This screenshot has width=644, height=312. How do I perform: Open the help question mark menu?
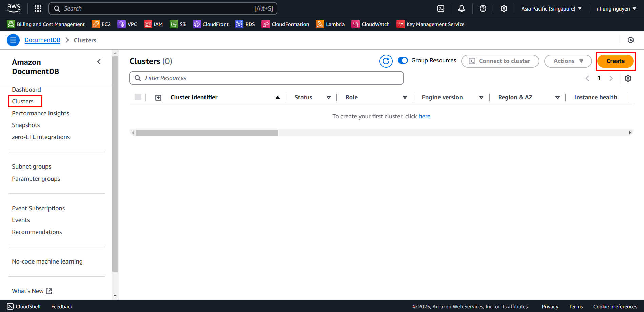tap(483, 8)
